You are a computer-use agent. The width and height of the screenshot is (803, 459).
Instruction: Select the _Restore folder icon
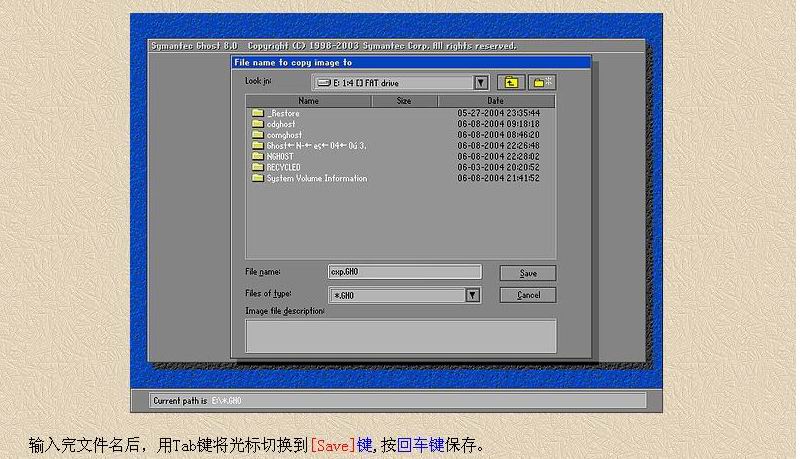[x=258, y=113]
